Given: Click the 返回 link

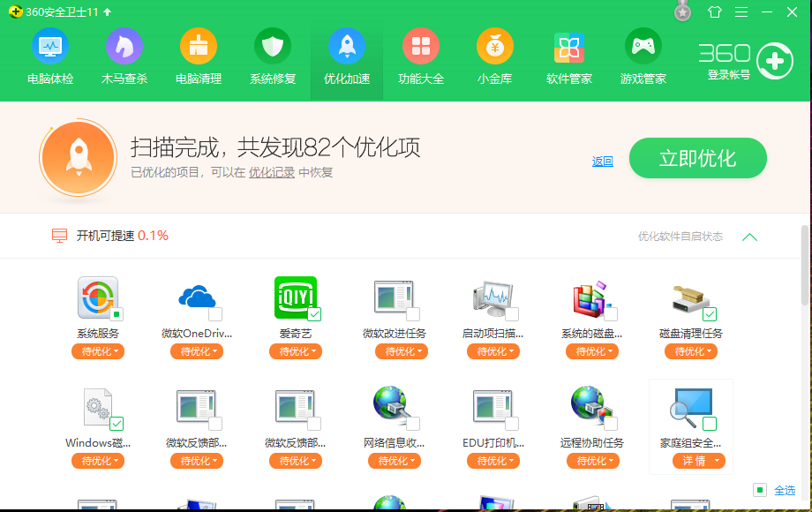Looking at the screenshot, I should pos(602,162).
